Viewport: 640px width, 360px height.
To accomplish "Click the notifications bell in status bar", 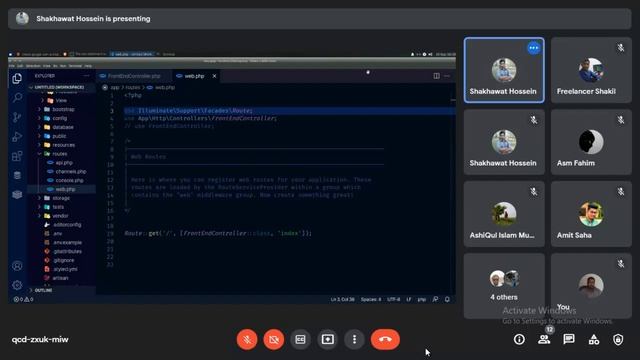I will pyautogui.click(x=447, y=299).
